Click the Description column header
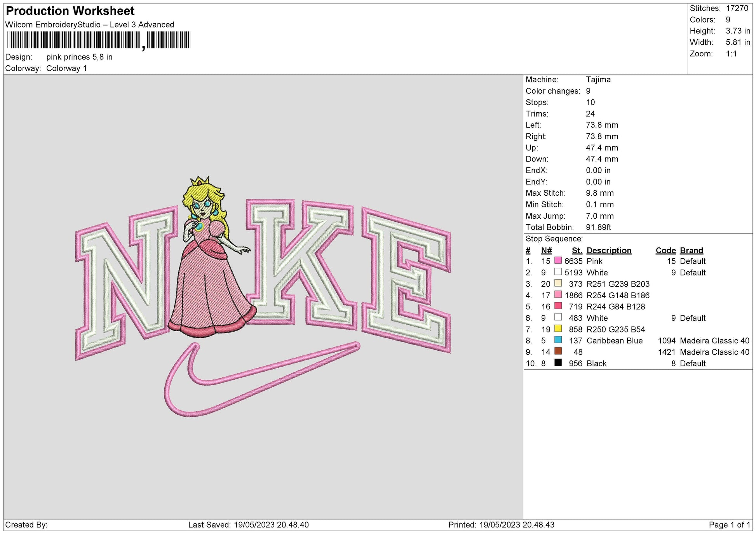 point(608,250)
